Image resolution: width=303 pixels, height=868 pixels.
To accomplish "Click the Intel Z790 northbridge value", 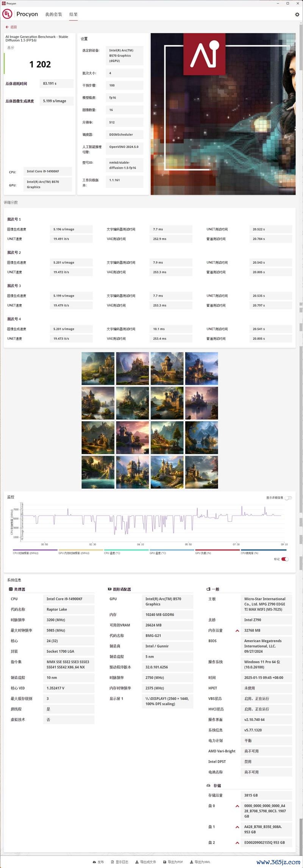I will (x=266, y=620).
